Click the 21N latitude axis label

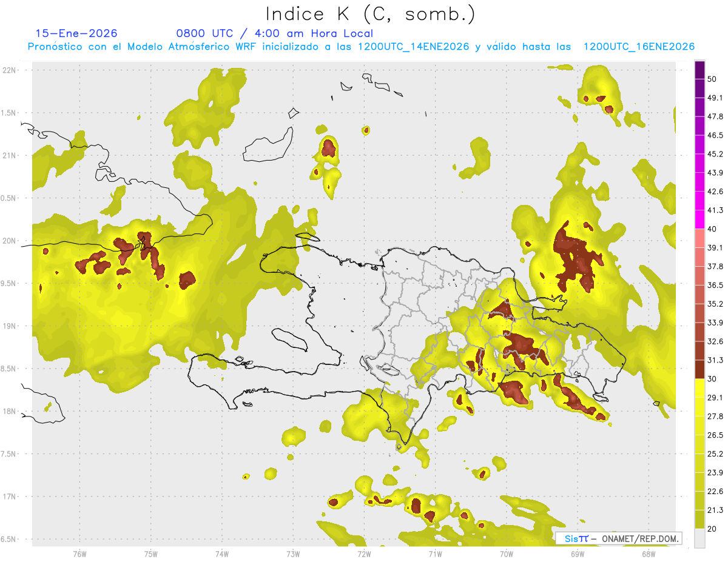tap(9, 155)
